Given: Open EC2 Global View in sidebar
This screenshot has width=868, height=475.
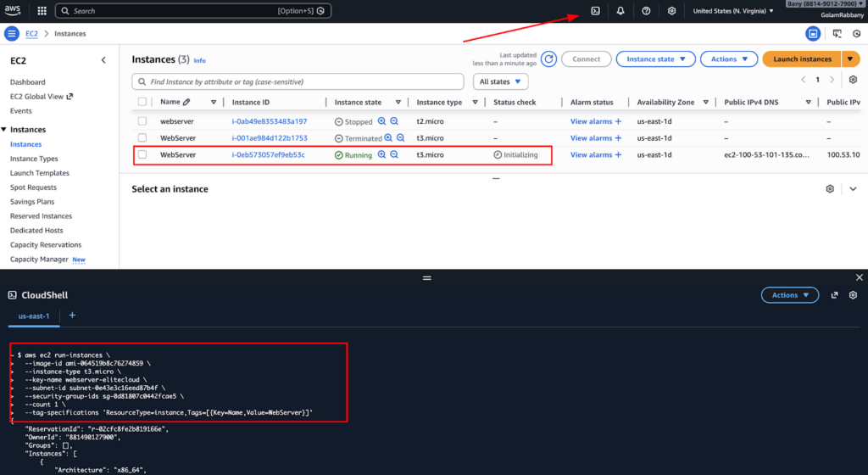Looking at the screenshot, I should (41, 97).
